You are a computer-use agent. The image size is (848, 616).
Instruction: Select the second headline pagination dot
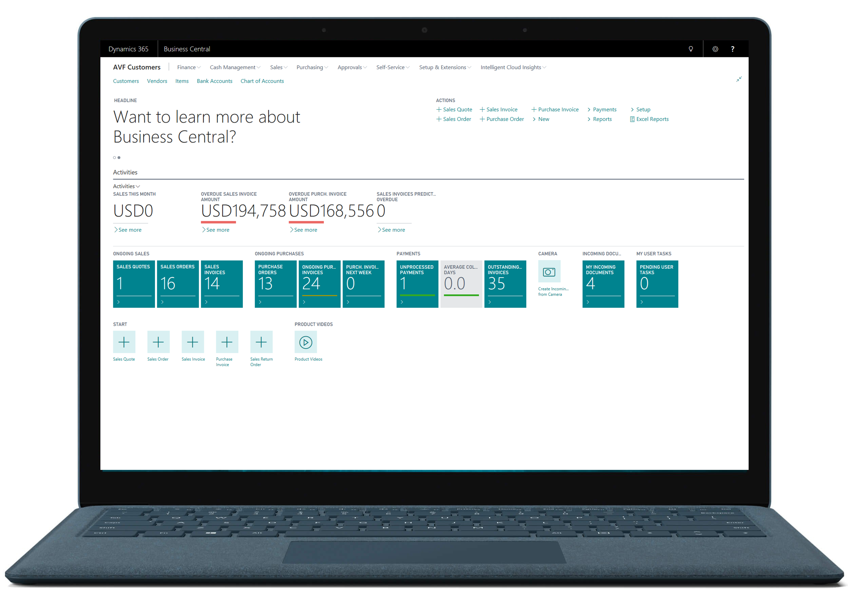[x=119, y=158]
